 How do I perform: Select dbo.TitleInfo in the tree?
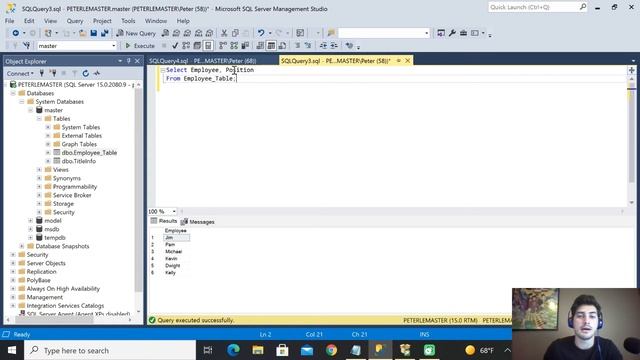click(x=79, y=161)
